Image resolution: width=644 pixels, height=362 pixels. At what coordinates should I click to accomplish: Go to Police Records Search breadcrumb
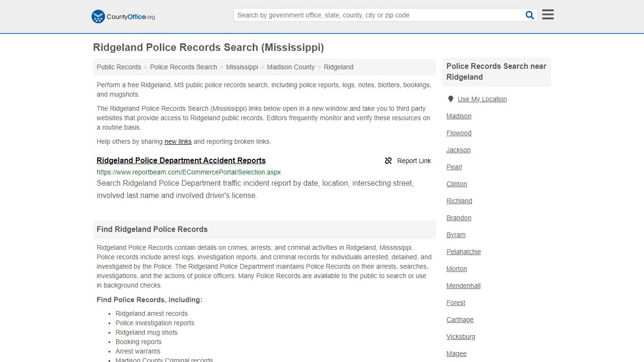point(183,67)
